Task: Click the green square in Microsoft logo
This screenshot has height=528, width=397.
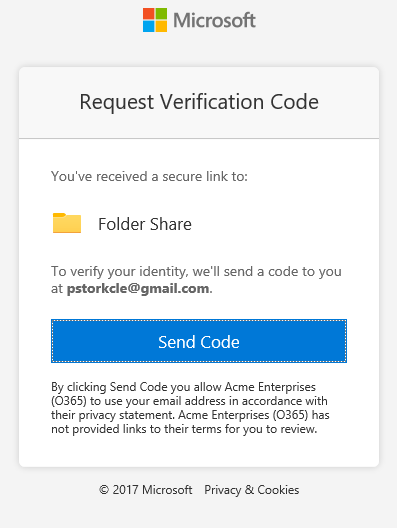Action: coord(161,14)
